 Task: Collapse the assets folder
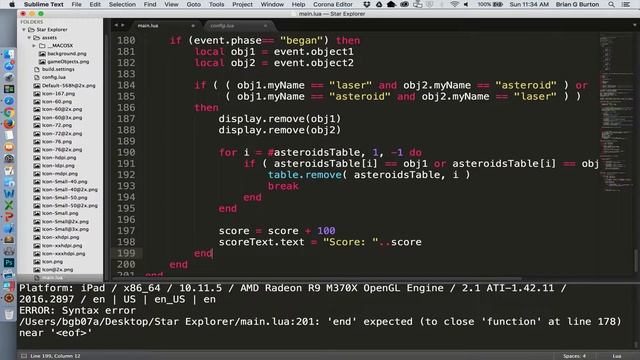[30, 38]
